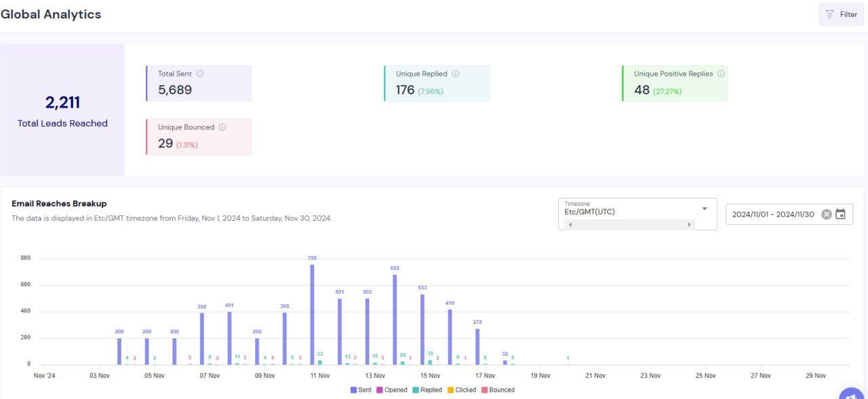This screenshot has width=868, height=399.
Task: Select the Total Leads Reached card
Action: [62, 110]
